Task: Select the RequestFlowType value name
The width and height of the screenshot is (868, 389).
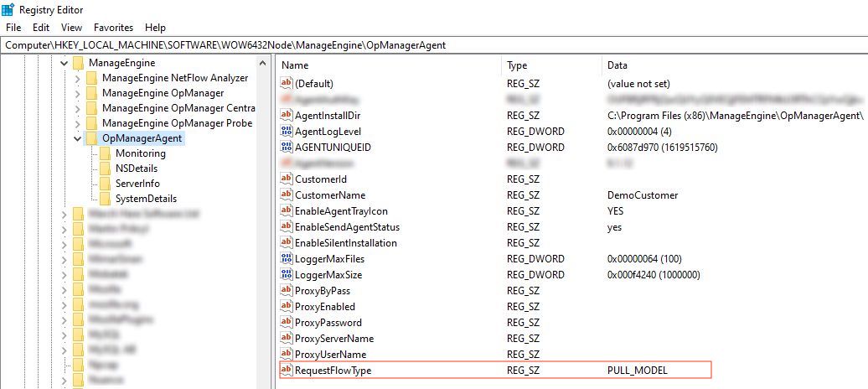Action: point(333,371)
